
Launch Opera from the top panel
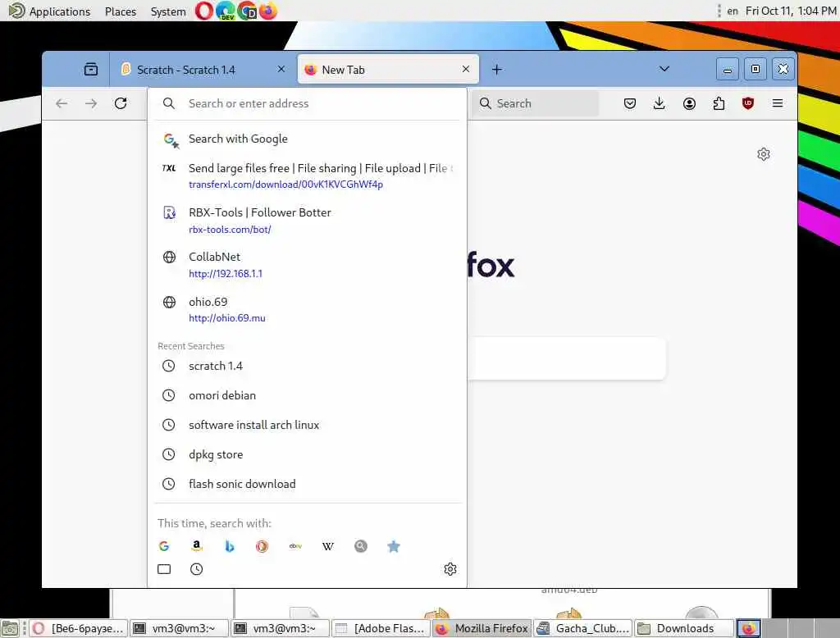(x=203, y=11)
